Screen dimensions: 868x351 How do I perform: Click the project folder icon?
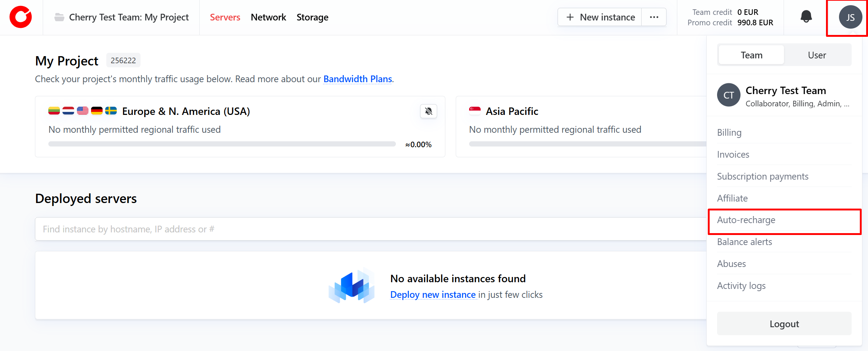click(59, 17)
